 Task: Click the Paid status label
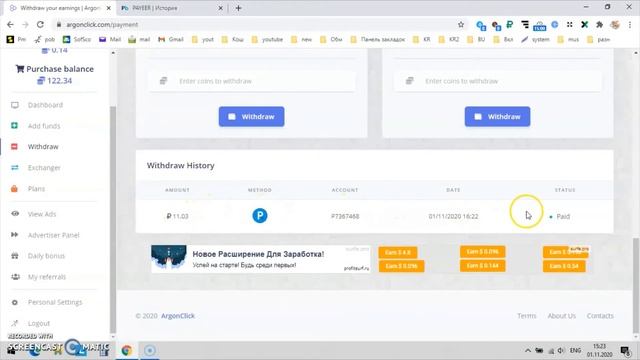pyautogui.click(x=563, y=217)
